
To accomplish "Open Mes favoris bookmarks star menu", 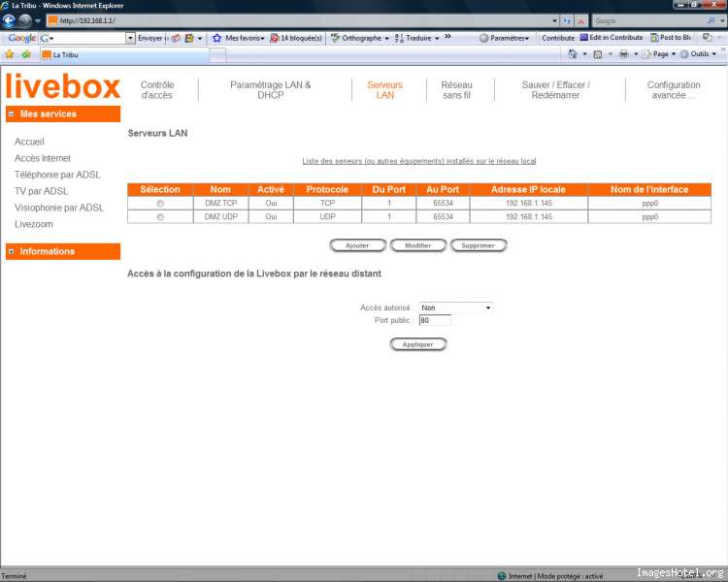I will (x=238, y=38).
